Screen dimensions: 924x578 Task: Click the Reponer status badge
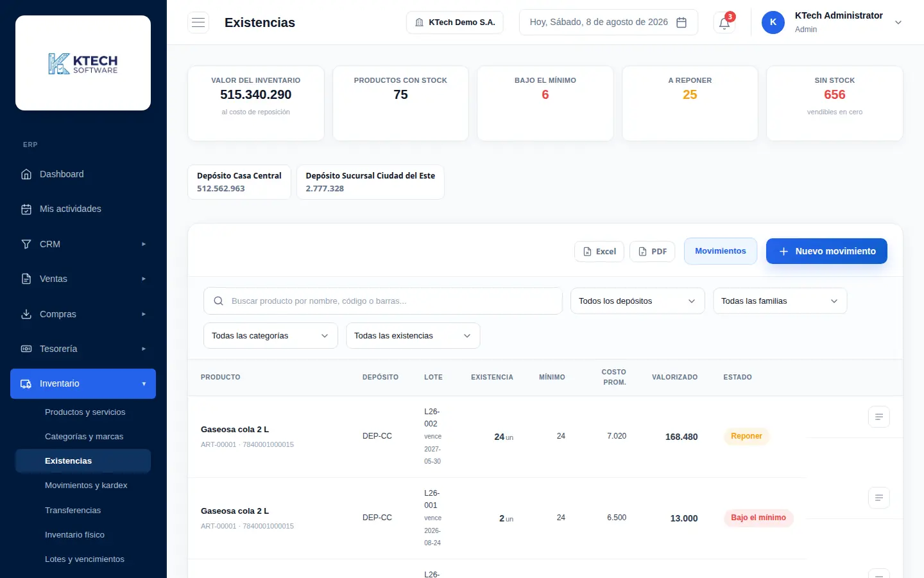pos(746,436)
